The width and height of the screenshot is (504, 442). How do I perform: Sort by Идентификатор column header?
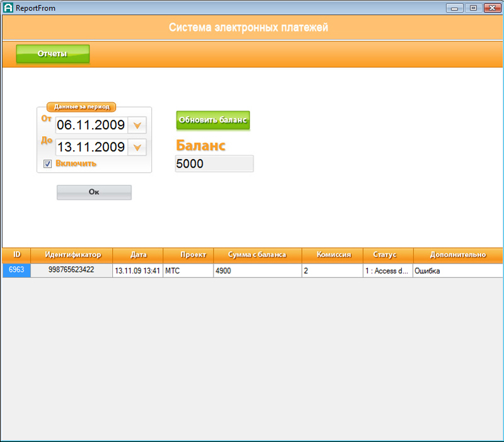[72, 255]
